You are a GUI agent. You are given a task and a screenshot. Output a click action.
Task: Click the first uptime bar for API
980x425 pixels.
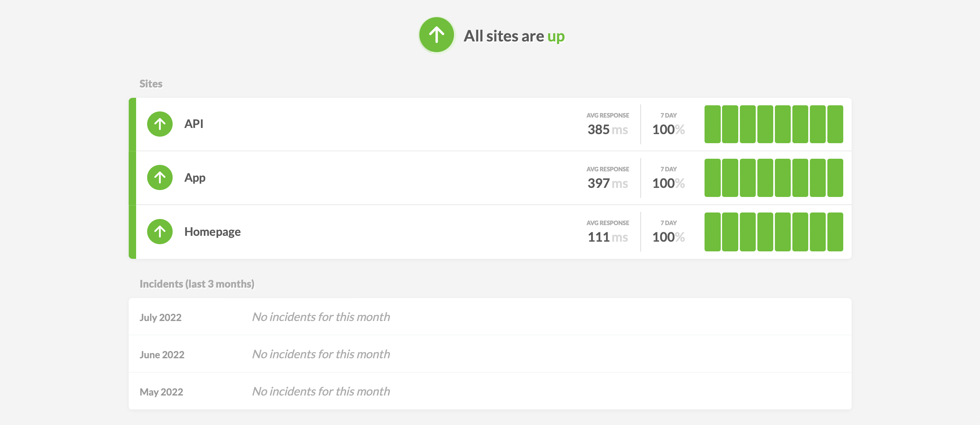712,124
